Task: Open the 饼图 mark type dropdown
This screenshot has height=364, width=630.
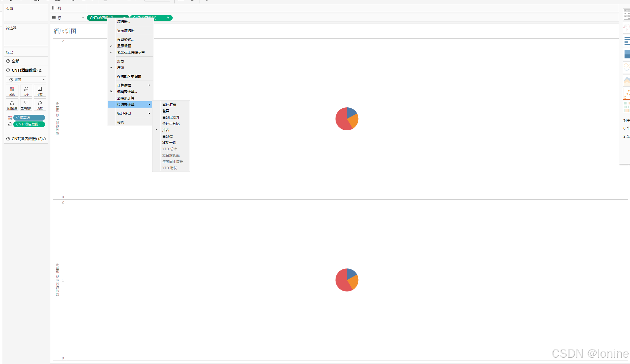Action: click(26, 80)
